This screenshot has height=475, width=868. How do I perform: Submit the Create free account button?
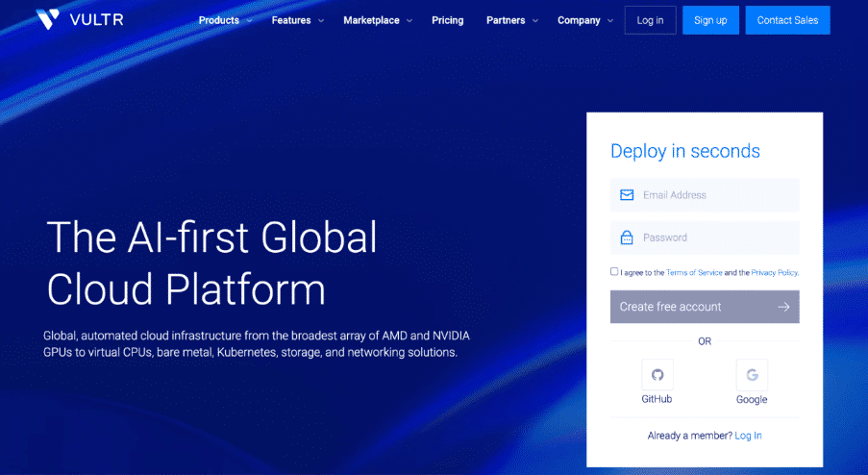705,307
